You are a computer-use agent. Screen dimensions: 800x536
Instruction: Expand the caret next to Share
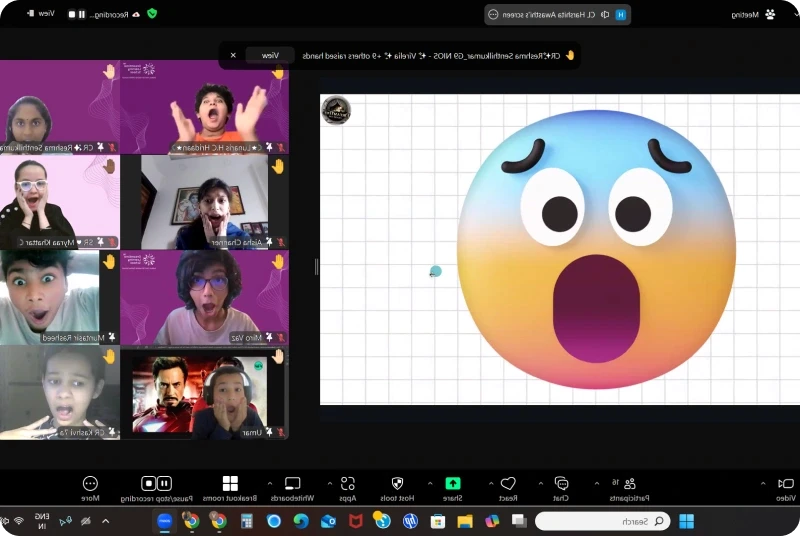430,482
